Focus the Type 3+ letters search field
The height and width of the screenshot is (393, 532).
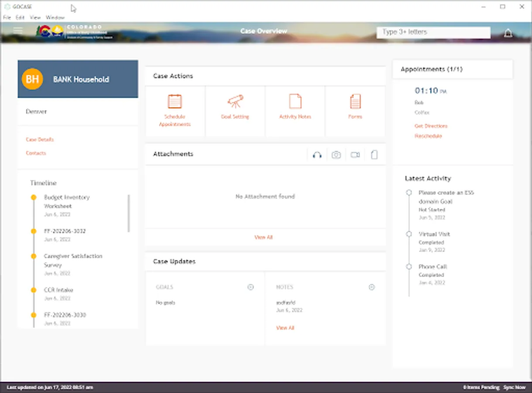point(433,32)
